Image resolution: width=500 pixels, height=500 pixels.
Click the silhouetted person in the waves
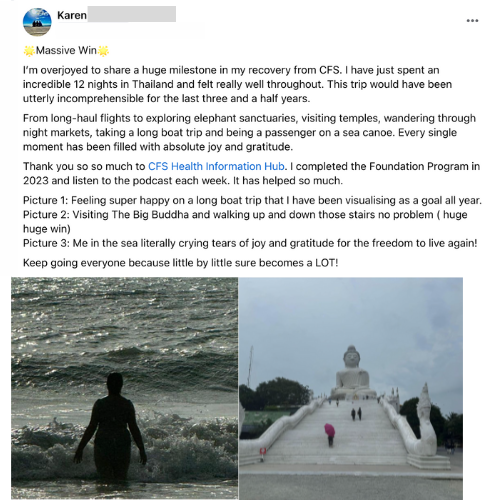pos(111,427)
